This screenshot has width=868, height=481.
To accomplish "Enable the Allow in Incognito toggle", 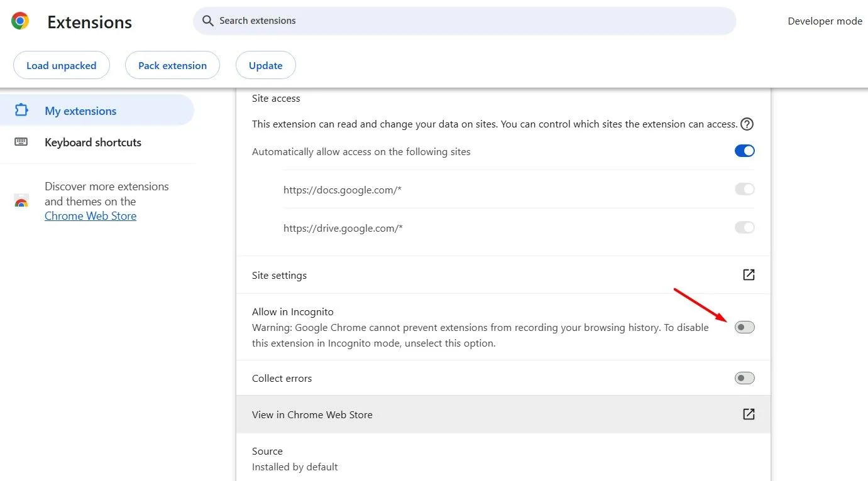I will pyautogui.click(x=744, y=327).
